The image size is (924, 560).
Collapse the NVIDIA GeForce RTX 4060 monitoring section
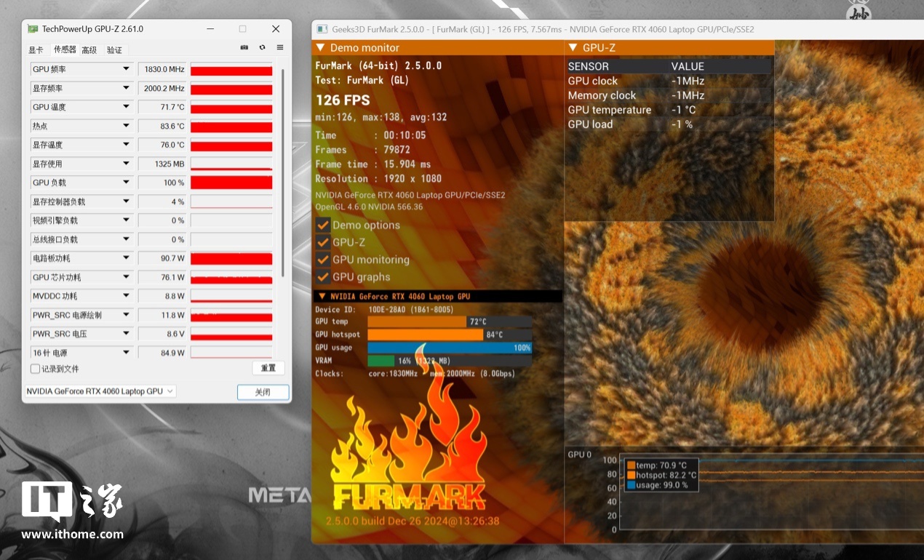[x=320, y=297]
